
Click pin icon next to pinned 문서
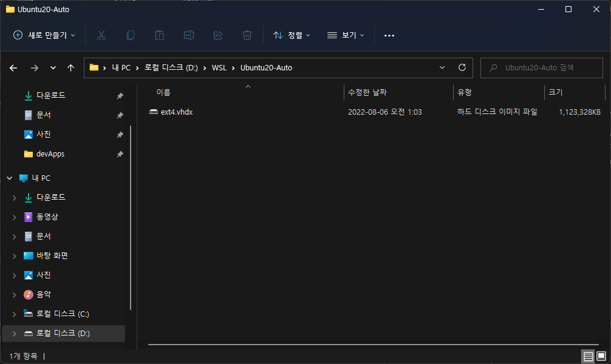click(120, 115)
